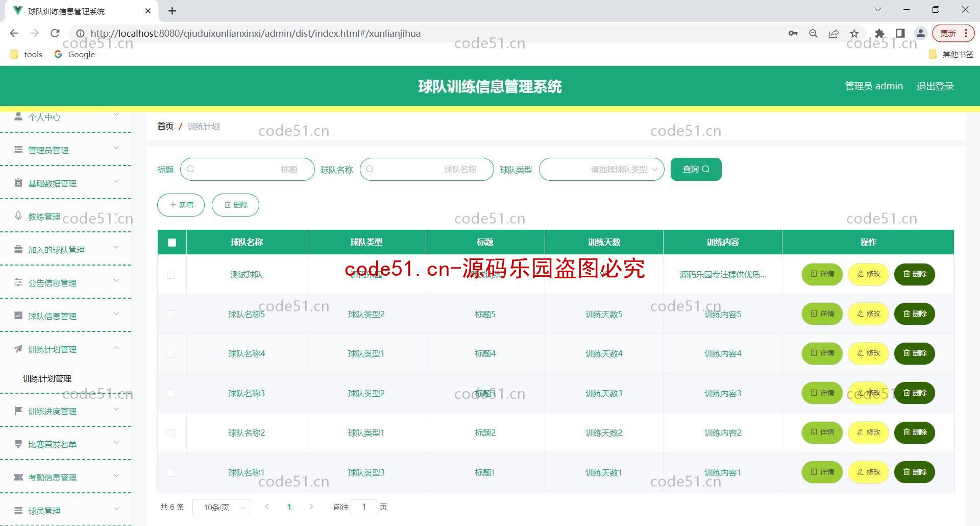Open the 公告信息管理 menu label
Image resolution: width=980 pixels, height=526 pixels.
click(52, 283)
